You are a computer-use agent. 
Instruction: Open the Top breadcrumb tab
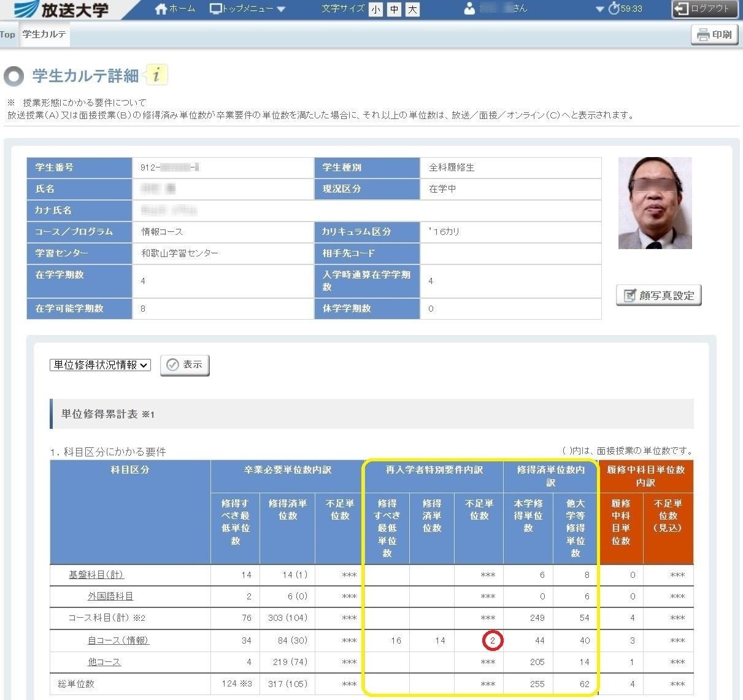pos(7,34)
